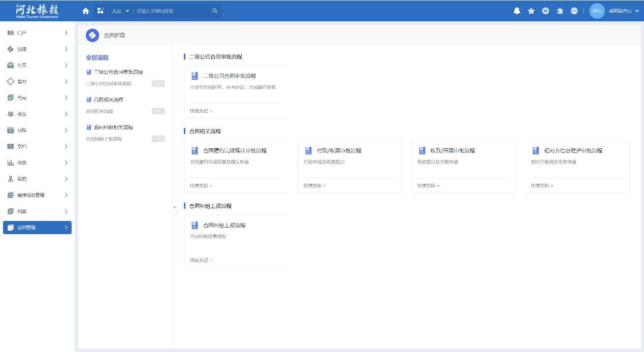Open the 人员 search type dropdown
Screen dimensions: 644x352
(x=120, y=11)
